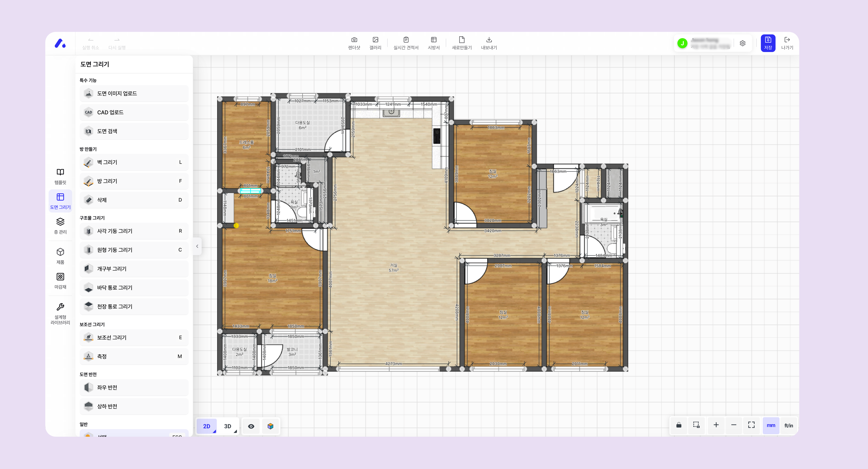Zoom in with the plus icon

pyautogui.click(x=716, y=425)
